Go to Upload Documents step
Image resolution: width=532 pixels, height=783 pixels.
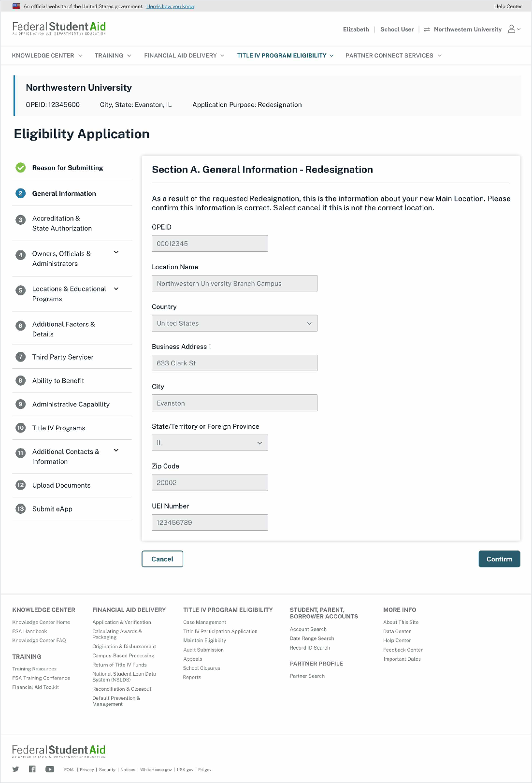[x=61, y=485]
